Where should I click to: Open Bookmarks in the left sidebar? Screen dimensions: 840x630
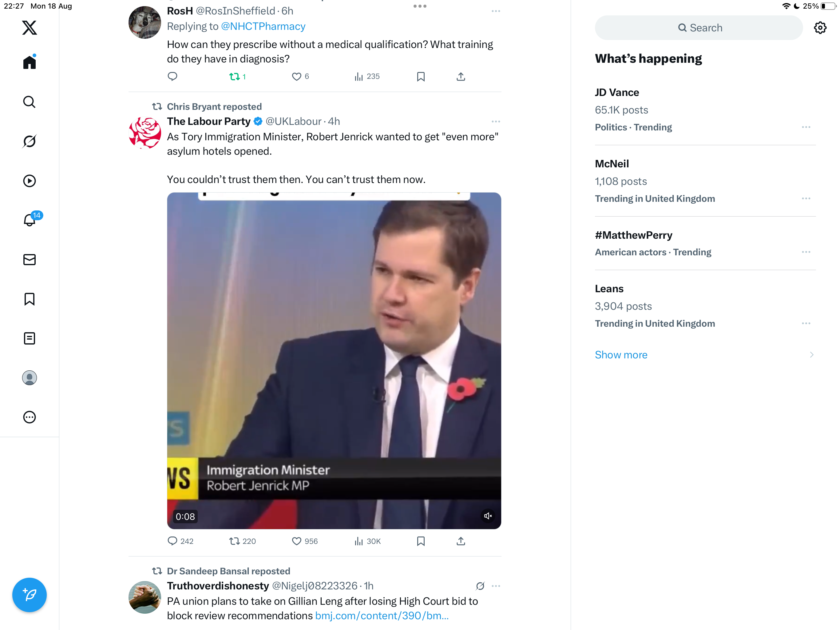pos(29,299)
